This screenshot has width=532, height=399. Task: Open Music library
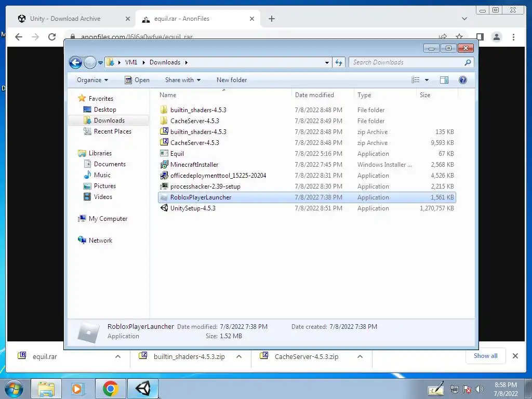[102, 175]
